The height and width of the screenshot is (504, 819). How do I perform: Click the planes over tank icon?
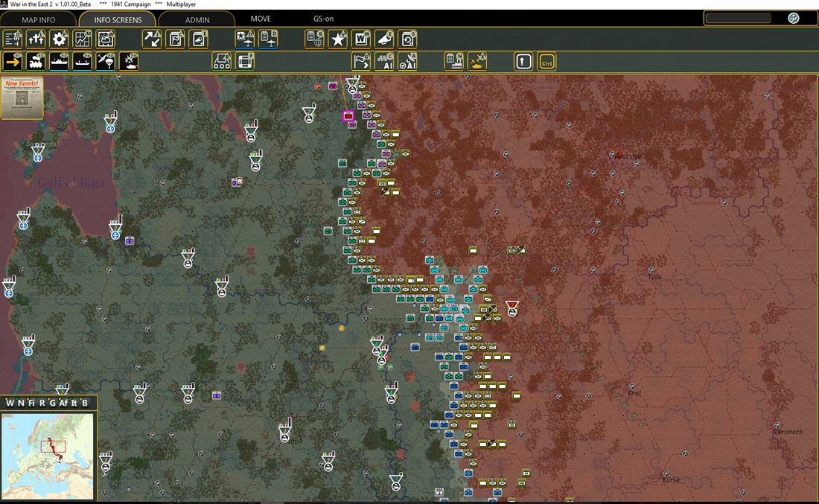[x=477, y=62]
